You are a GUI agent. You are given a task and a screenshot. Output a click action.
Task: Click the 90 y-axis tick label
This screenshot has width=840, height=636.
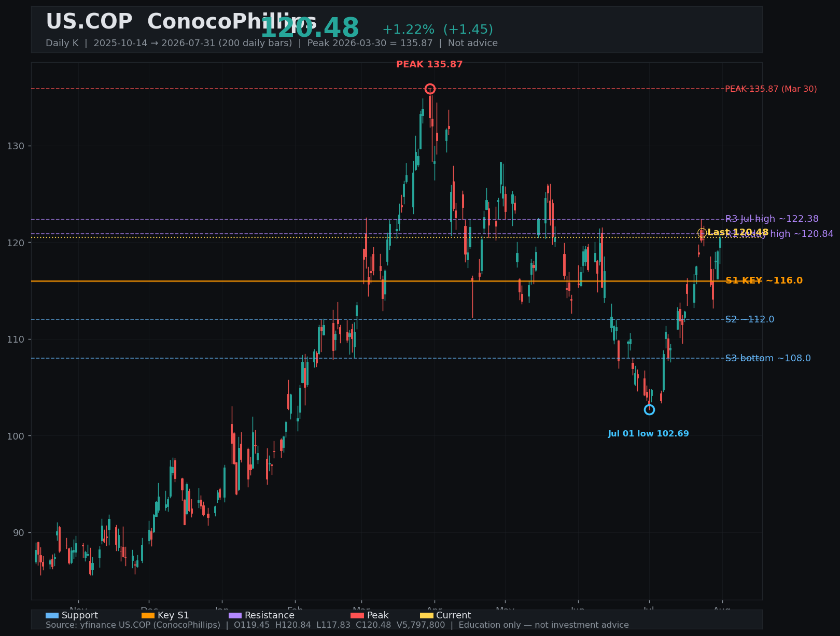18,533
